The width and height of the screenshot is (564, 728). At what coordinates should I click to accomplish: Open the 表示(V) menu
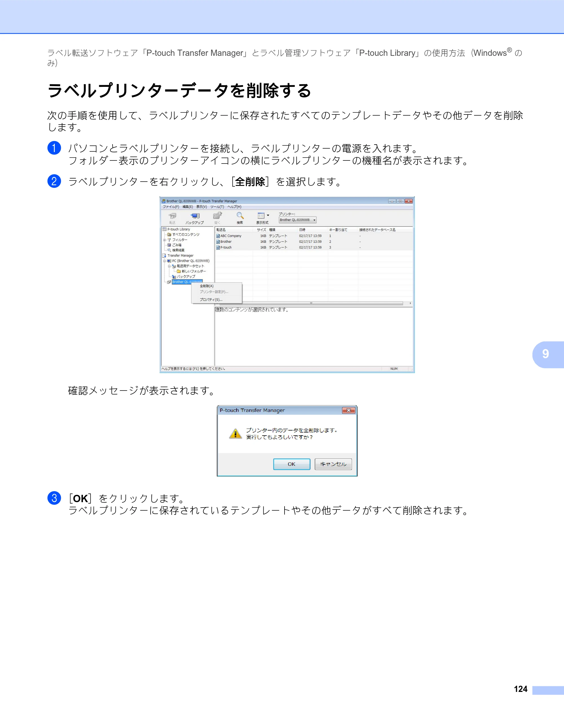click(202, 207)
